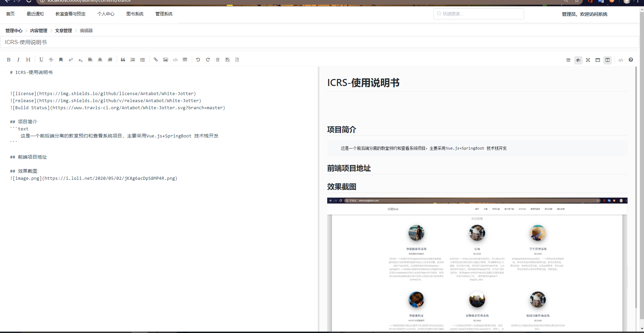Align text left
Viewport: 644px width, 333px height.
coord(90,60)
